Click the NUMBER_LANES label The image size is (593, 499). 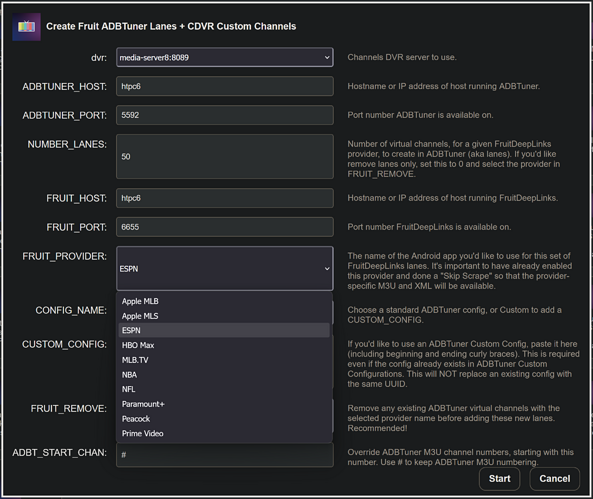pos(67,145)
